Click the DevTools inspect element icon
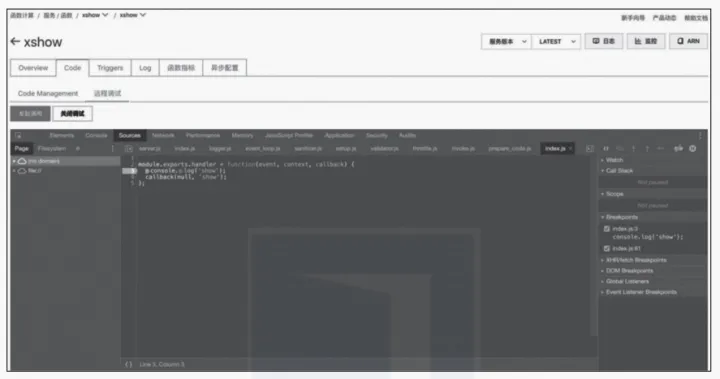The width and height of the screenshot is (720, 379). tap(18, 136)
